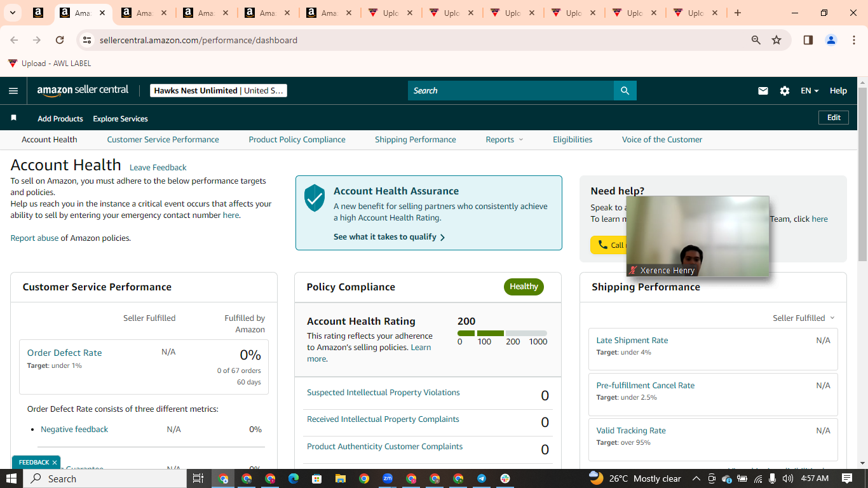Click the Account Health Rating progress bar
868x488 pixels.
[x=502, y=333]
